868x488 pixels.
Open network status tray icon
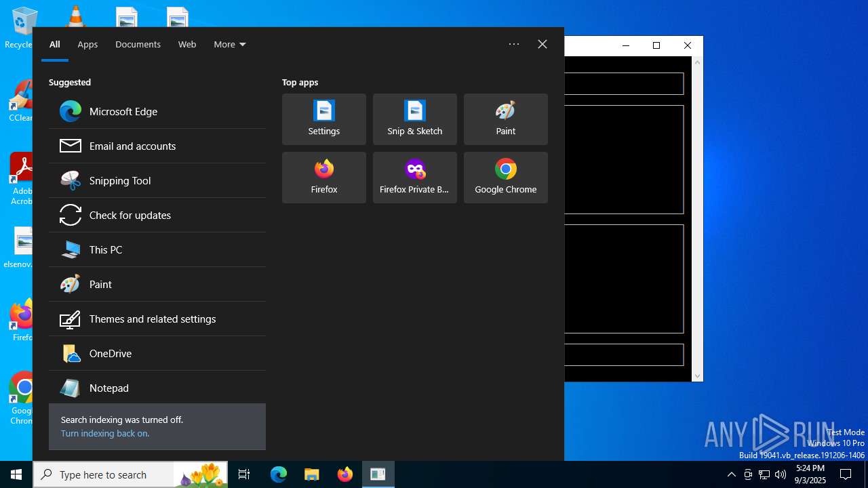click(764, 474)
